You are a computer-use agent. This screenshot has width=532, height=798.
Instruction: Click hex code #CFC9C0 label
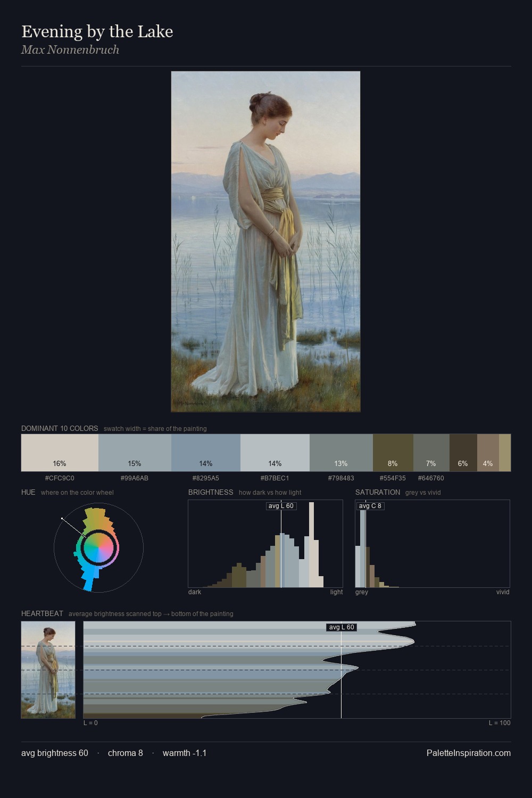60,478
